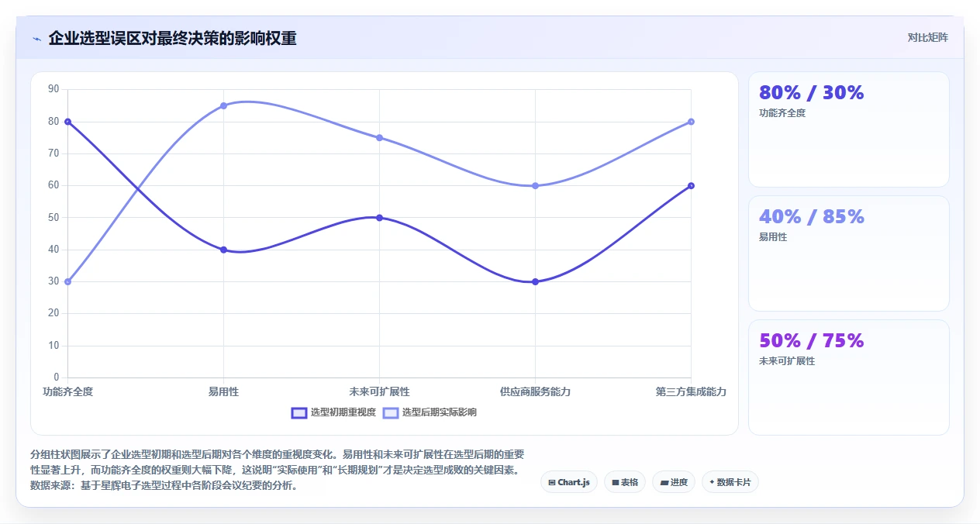Click the description line starting with 数据来源

[x=164, y=486]
